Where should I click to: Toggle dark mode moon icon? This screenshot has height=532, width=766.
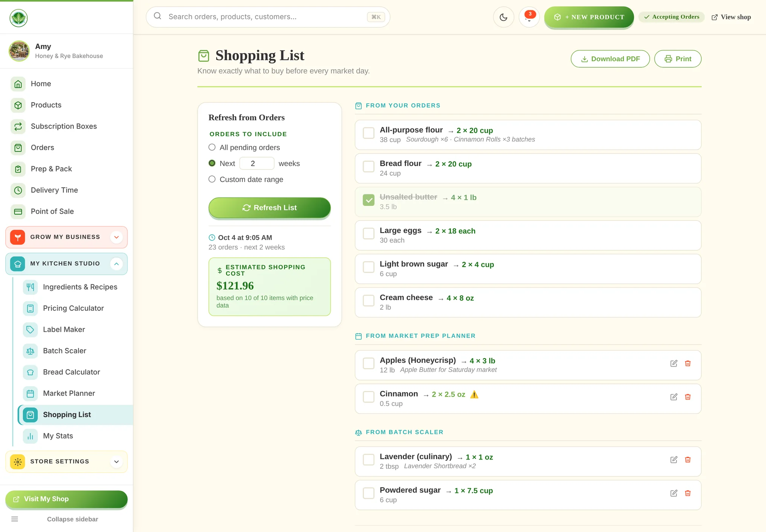point(503,17)
